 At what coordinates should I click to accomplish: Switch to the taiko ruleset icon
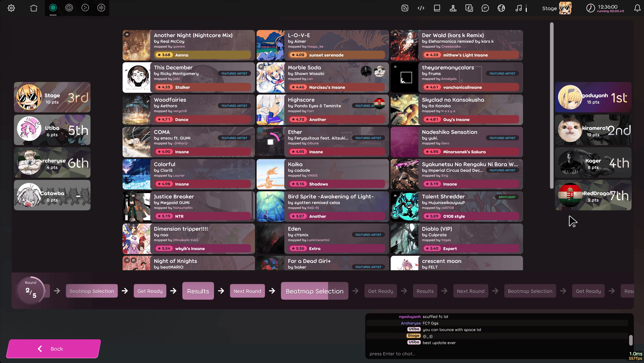[x=69, y=8]
